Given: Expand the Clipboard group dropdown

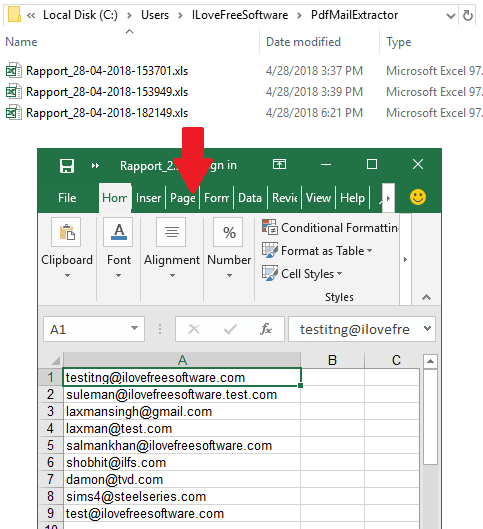Looking at the screenshot, I should (x=67, y=275).
